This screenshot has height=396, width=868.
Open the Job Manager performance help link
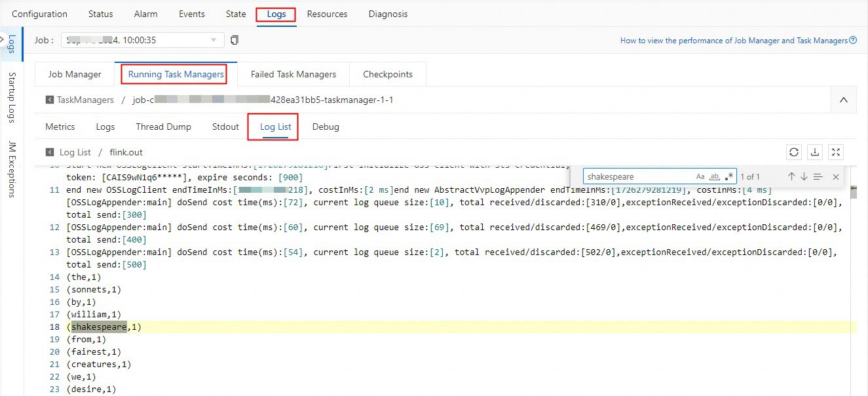pyautogui.click(x=734, y=40)
